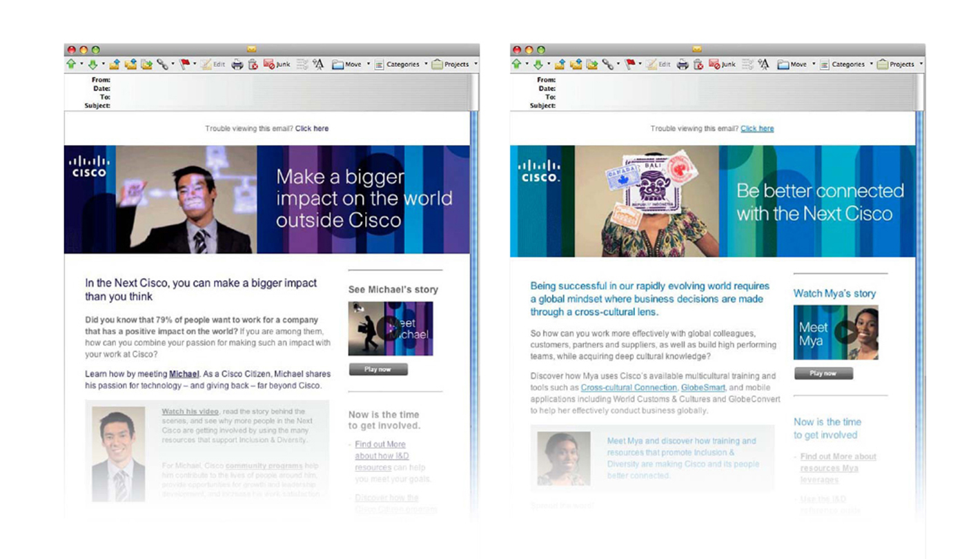Screen dimensions: 980x559
Task: Click the text size icon in Mya email window
Action: click(763, 64)
